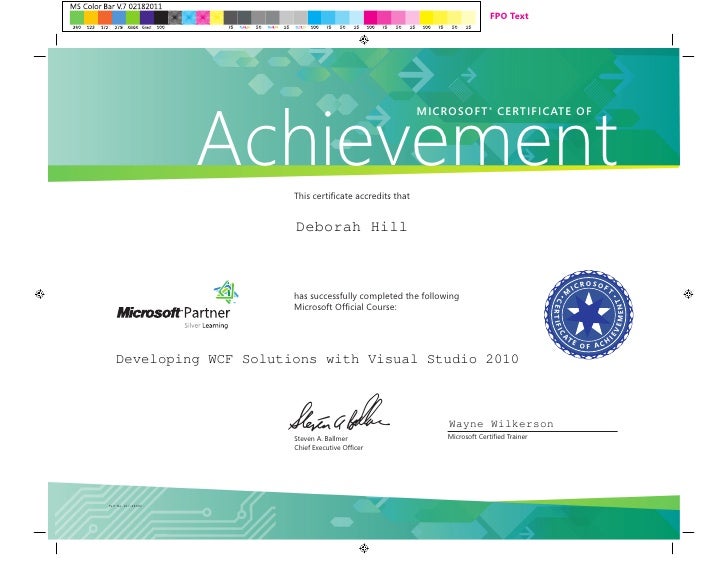
Task: Select the yellow swatch marked with an X
Action: click(x=217, y=18)
